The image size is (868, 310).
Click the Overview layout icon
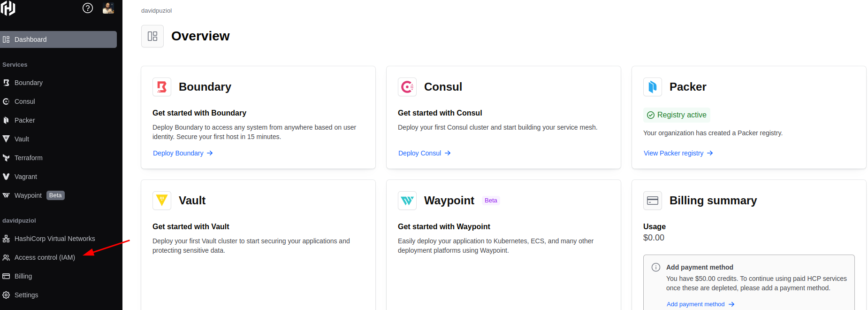click(x=152, y=36)
